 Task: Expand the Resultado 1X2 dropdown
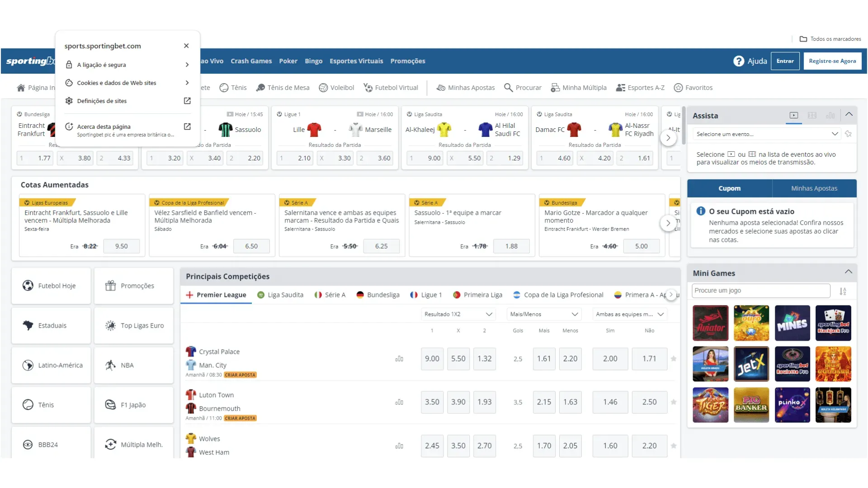(x=458, y=314)
